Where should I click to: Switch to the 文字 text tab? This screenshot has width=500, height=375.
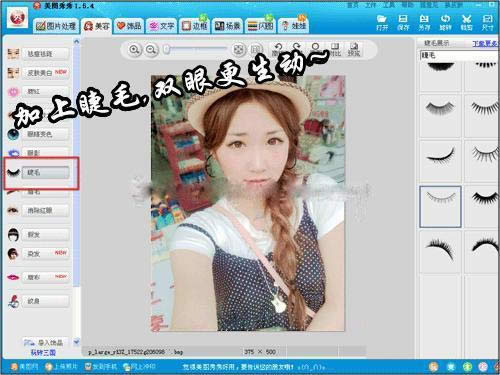(x=162, y=26)
